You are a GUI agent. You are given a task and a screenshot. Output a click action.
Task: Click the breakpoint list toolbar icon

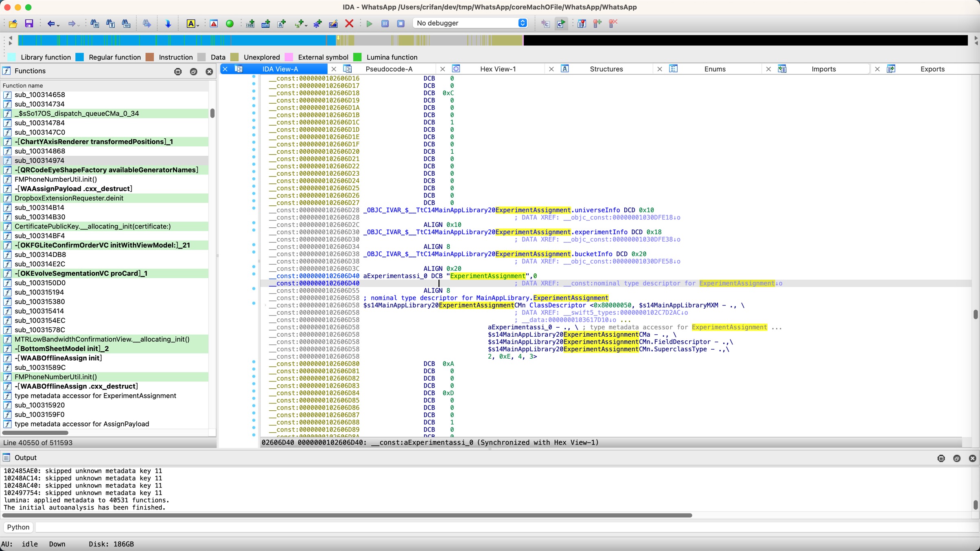[582, 24]
